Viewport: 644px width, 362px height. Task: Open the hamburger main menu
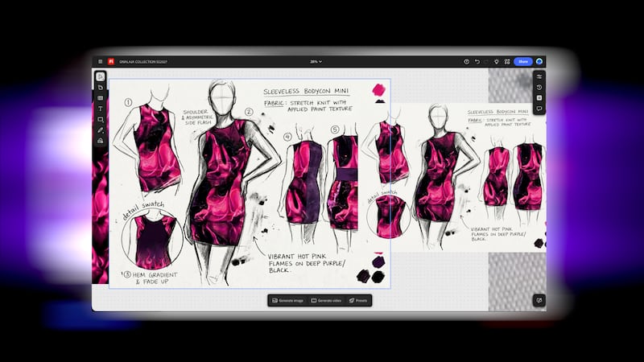click(x=100, y=62)
